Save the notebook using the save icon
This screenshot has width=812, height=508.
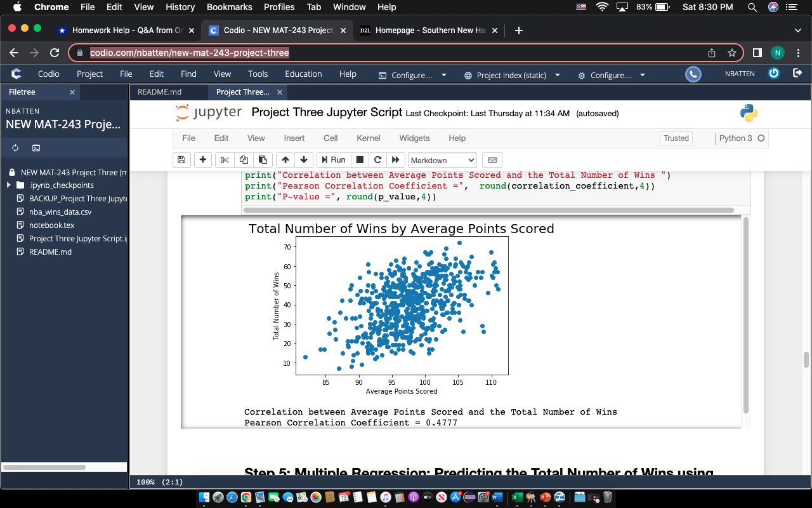[181, 159]
